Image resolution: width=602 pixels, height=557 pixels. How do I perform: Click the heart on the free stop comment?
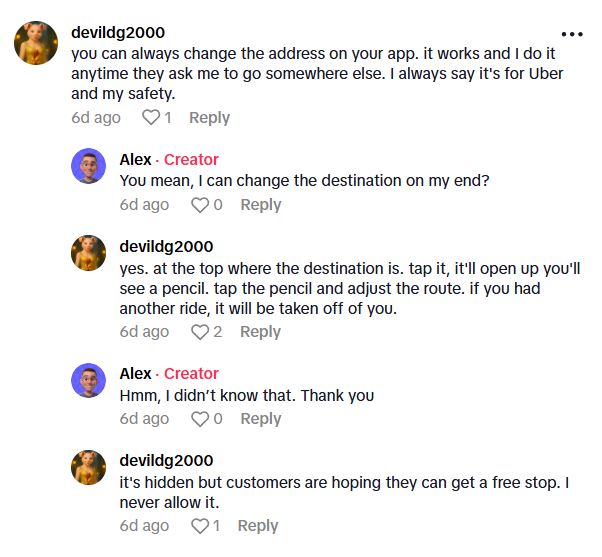coord(200,526)
